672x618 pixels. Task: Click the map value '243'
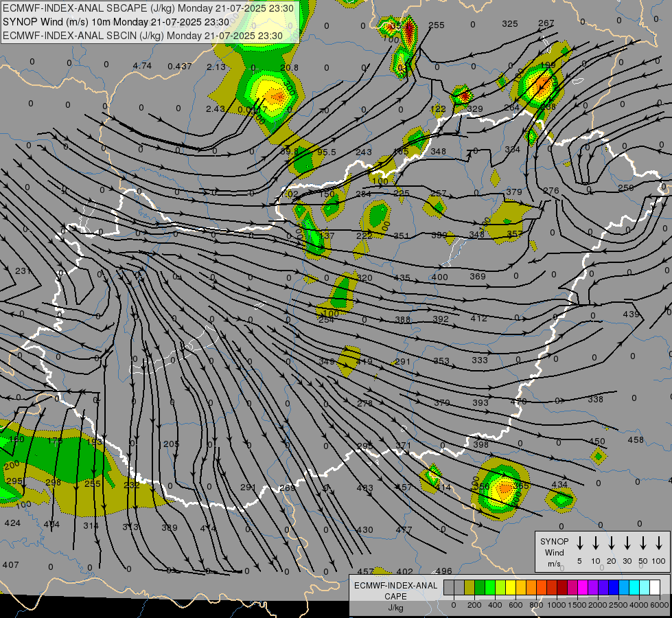click(363, 152)
